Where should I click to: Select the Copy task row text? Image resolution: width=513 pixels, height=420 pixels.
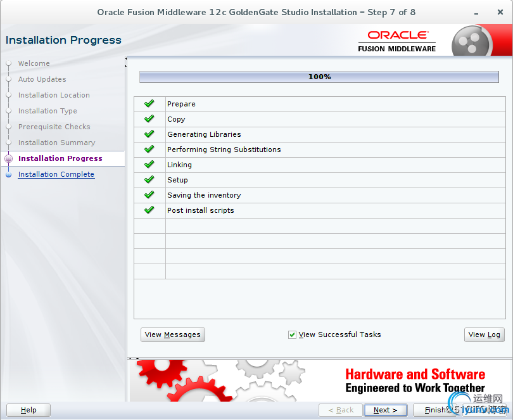pos(176,119)
